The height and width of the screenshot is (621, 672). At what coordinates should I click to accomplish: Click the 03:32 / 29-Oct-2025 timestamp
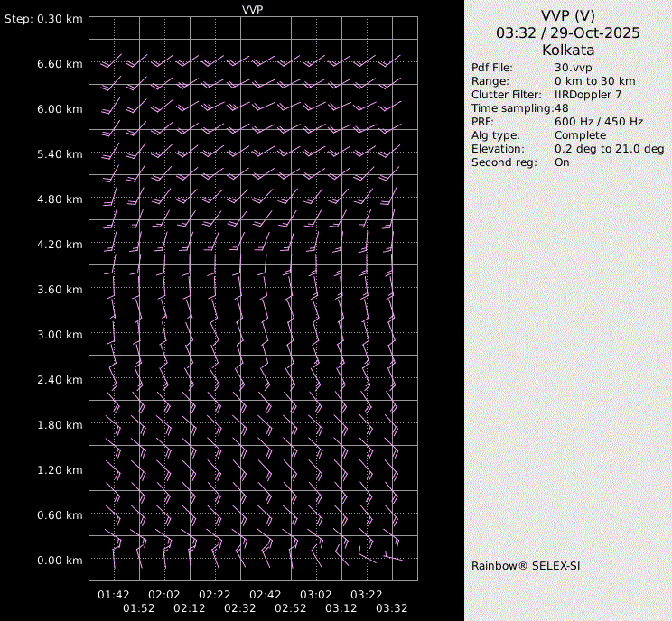[567, 32]
